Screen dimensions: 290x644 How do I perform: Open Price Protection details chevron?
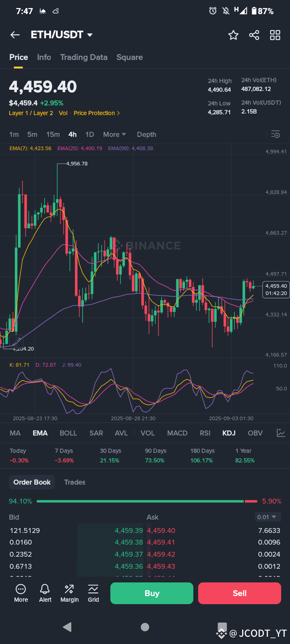(118, 113)
